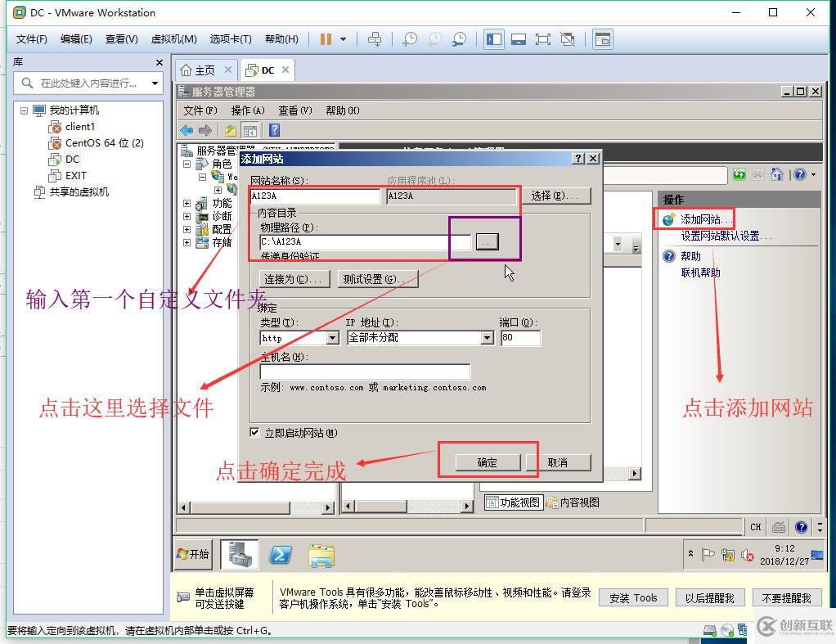The height and width of the screenshot is (644, 836).
Task: Open the IP 地址 全部未分配 dropdown
Action: pos(488,338)
